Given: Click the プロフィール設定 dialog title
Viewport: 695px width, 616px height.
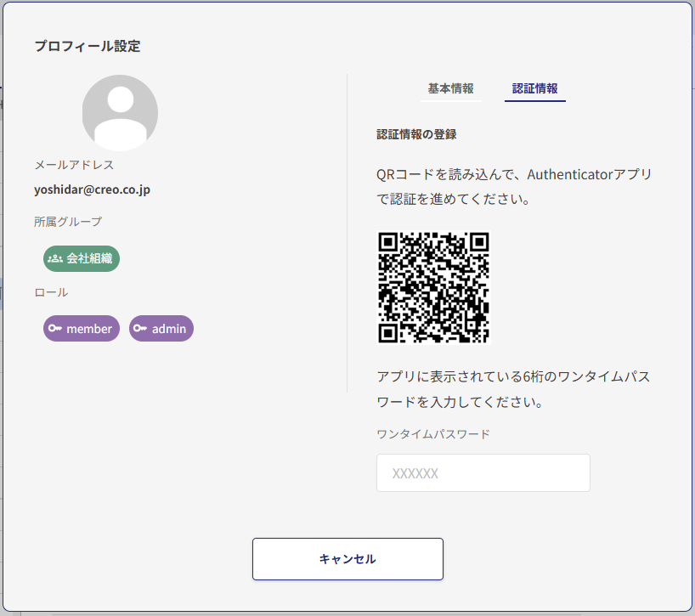Looking at the screenshot, I should 87,46.
